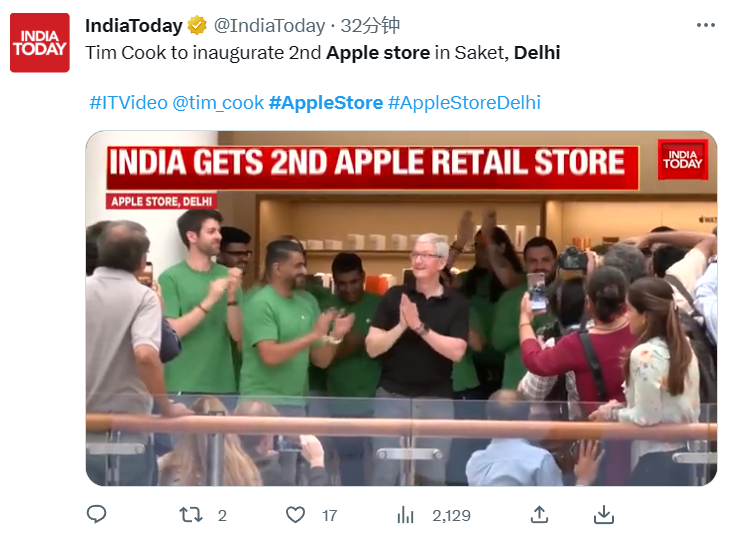Click the reply speech bubble icon
The height and width of the screenshot is (534, 730).
click(96, 514)
